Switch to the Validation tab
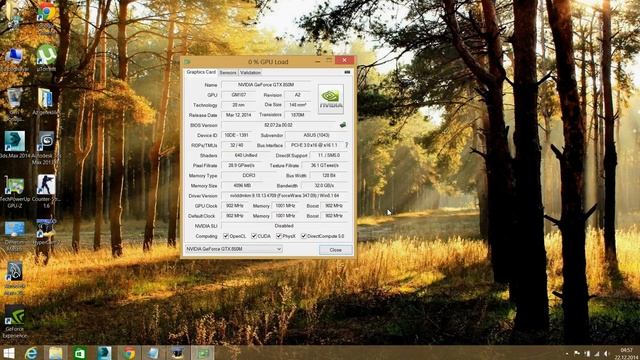 click(x=250, y=73)
